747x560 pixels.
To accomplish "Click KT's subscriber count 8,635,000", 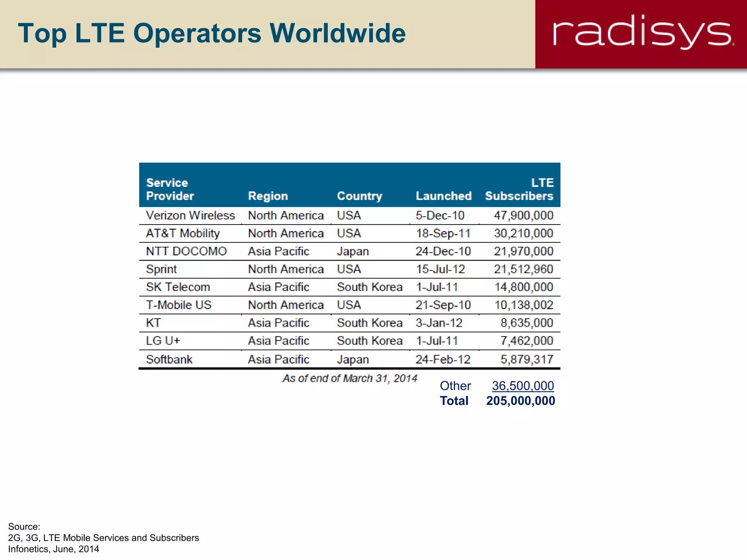I will pos(527,323).
